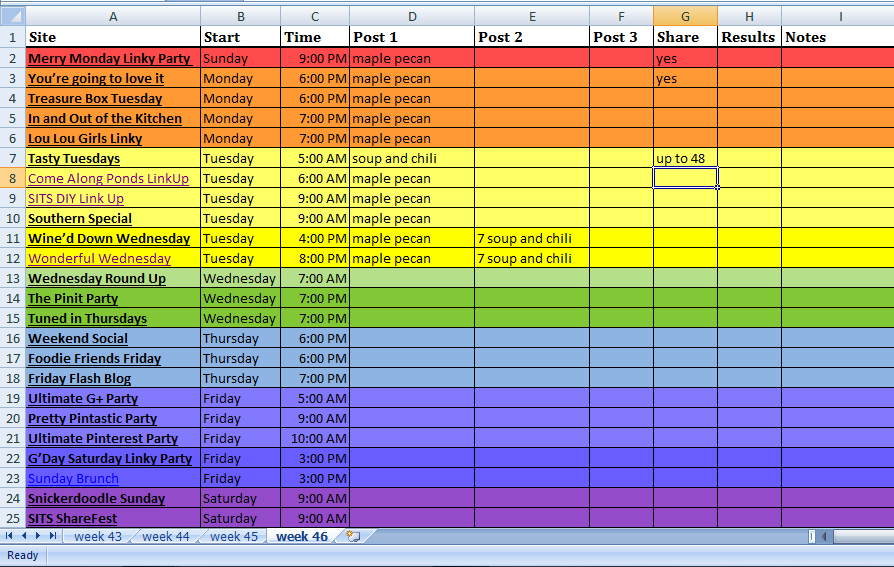Select column A header

click(x=113, y=17)
